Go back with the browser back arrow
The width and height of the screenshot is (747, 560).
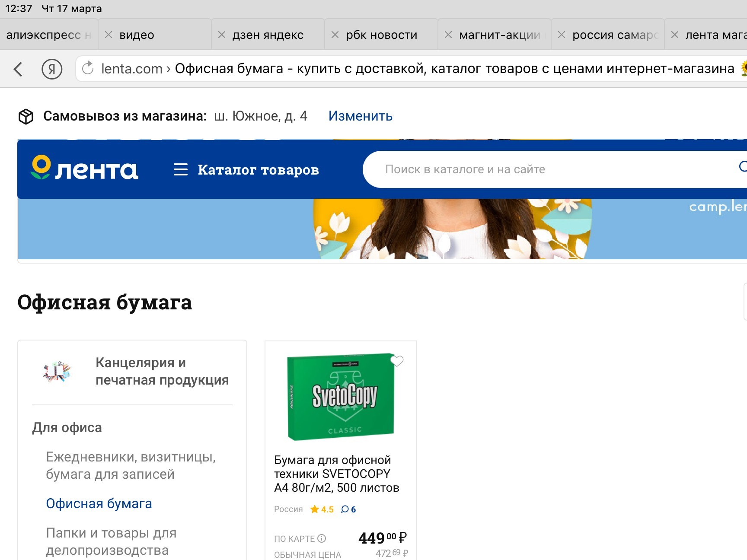point(18,69)
